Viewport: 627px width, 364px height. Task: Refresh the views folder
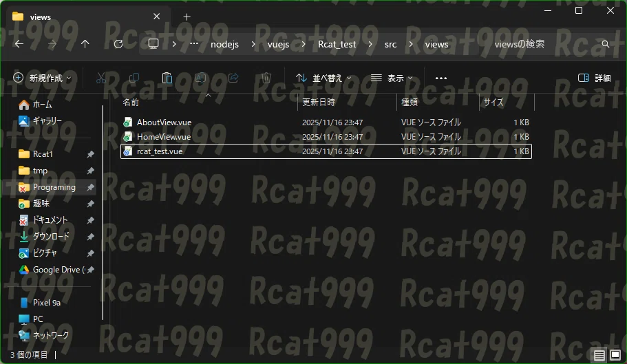tap(118, 44)
